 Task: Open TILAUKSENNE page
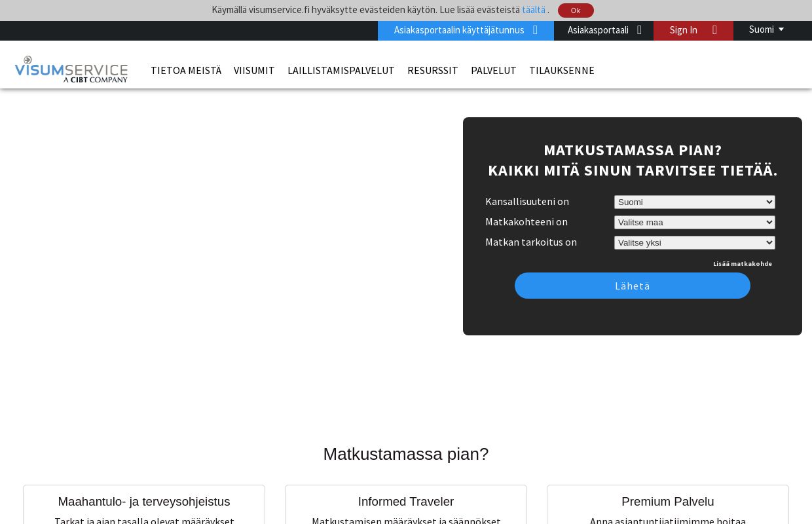[x=562, y=70]
